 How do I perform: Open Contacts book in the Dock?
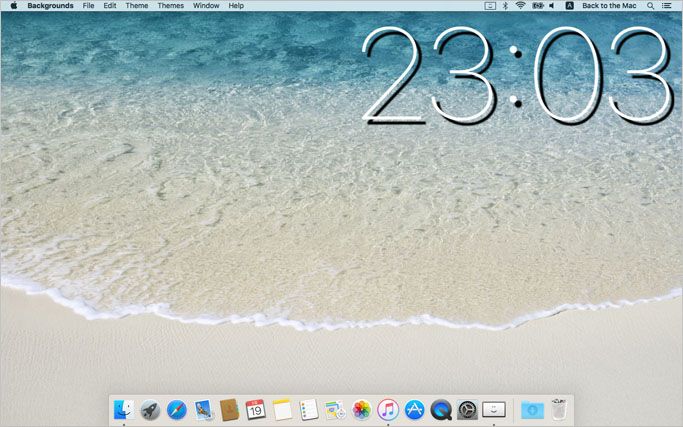229,410
